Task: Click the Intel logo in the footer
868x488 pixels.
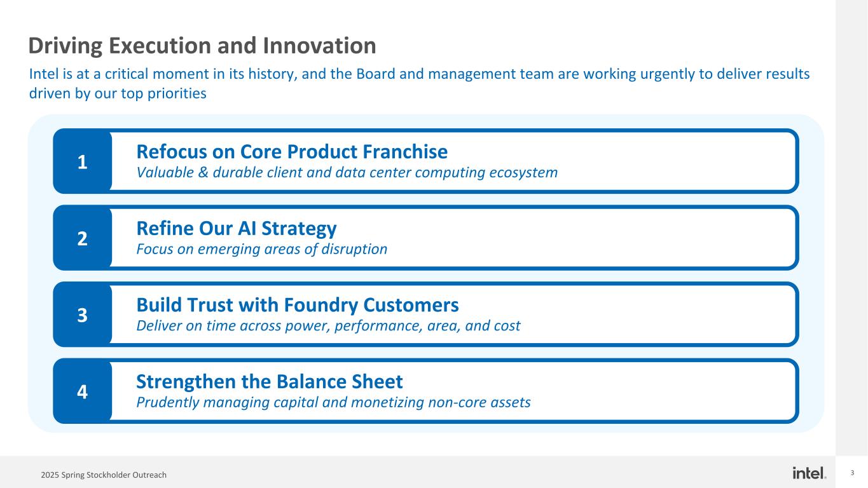Action: point(809,473)
